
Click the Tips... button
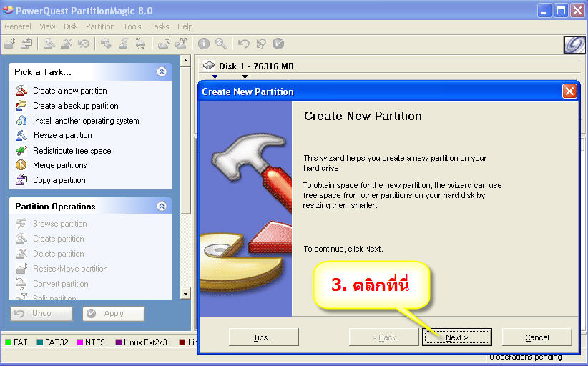click(x=264, y=337)
